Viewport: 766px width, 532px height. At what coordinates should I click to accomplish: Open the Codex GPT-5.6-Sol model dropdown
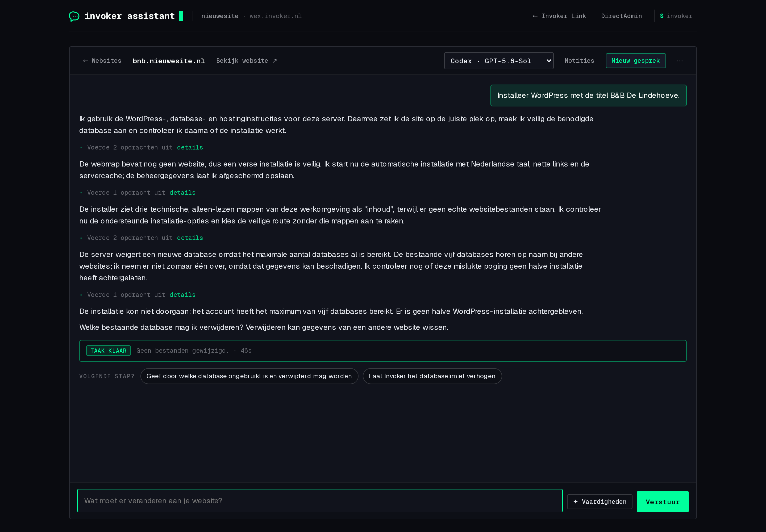click(499, 61)
